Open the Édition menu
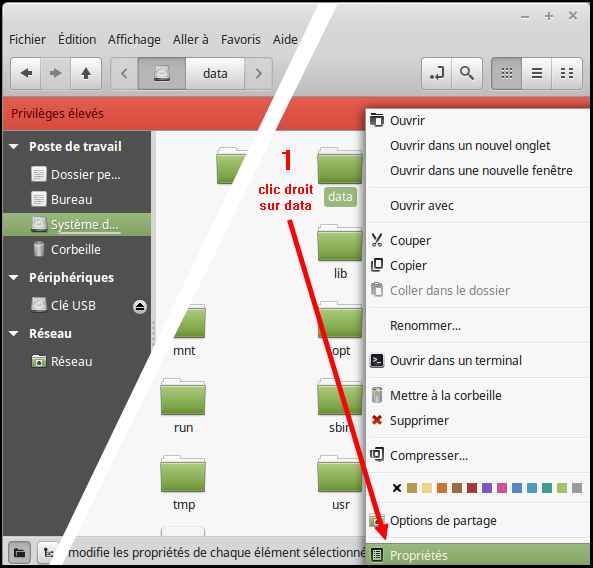 [x=77, y=39]
